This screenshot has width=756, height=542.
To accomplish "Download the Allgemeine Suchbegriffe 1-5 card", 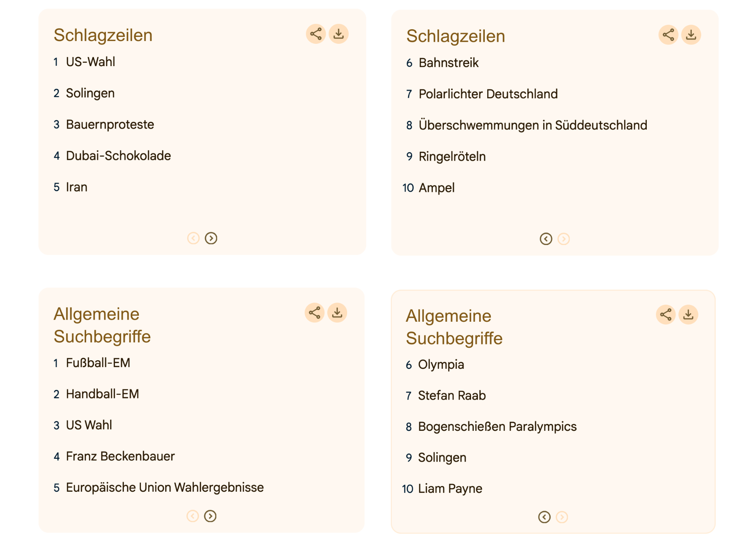I will 337,313.
